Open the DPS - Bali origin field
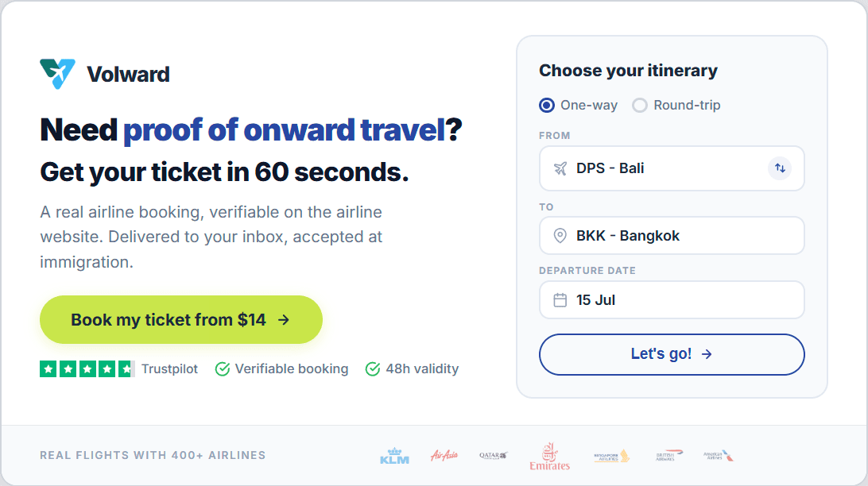This screenshot has width=868, height=486. (x=672, y=168)
